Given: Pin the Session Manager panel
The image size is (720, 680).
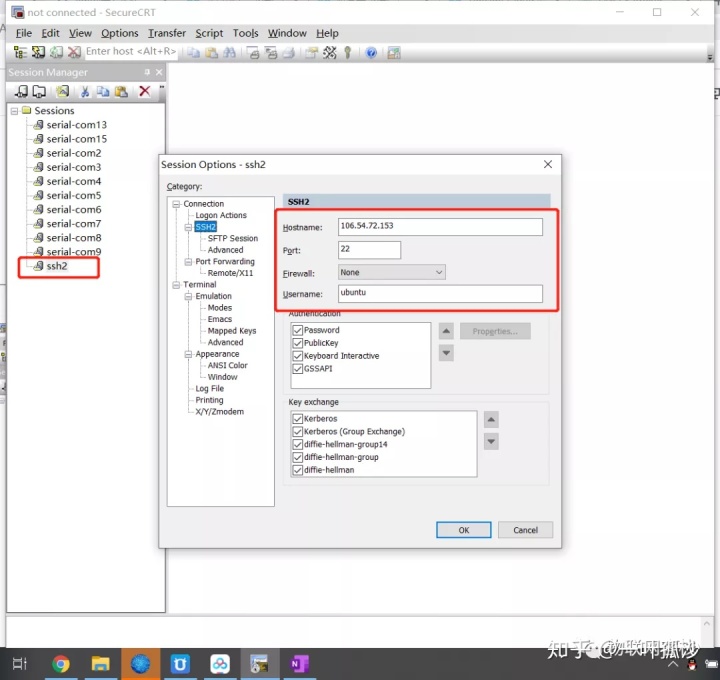Looking at the screenshot, I should [x=147, y=72].
